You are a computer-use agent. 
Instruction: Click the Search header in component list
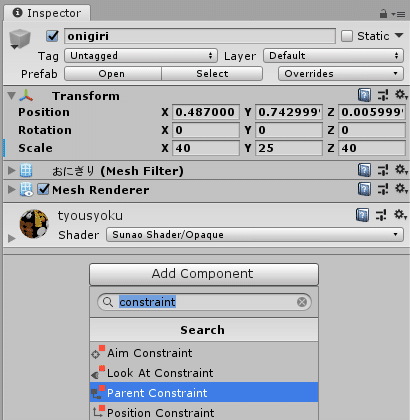tap(204, 330)
